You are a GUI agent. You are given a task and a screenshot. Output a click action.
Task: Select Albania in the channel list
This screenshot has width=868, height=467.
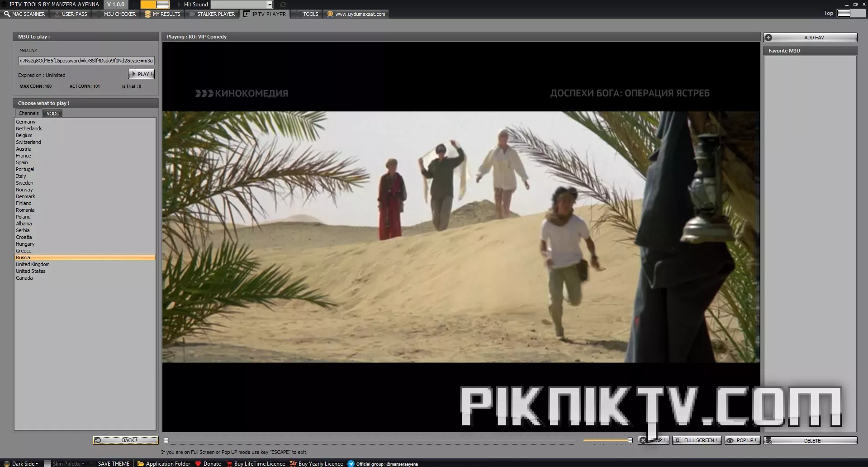click(x=85, y=224)
